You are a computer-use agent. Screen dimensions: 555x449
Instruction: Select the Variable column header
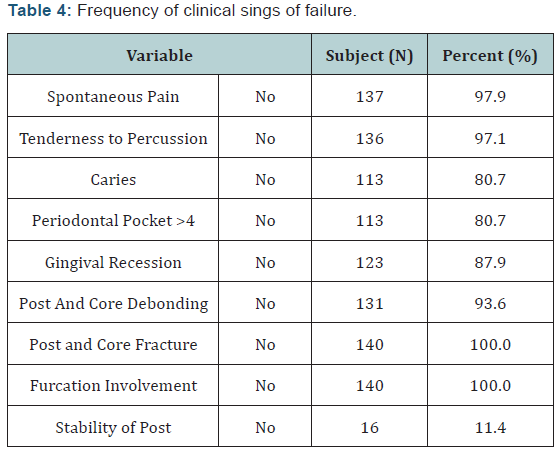(x=160, y=56)
